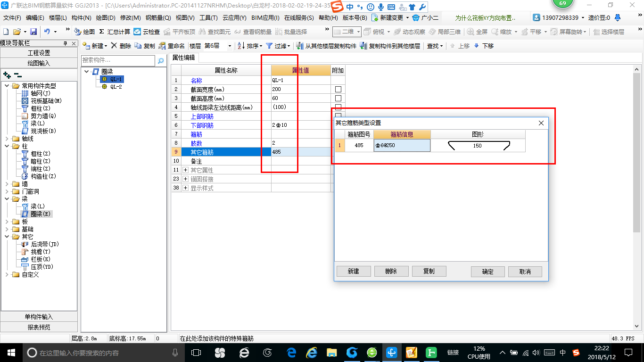Open Microsoft Edge from the taskbar
The height and width of the screenshot is (362, 644).
pyautogui.click(x=292, y=353)
